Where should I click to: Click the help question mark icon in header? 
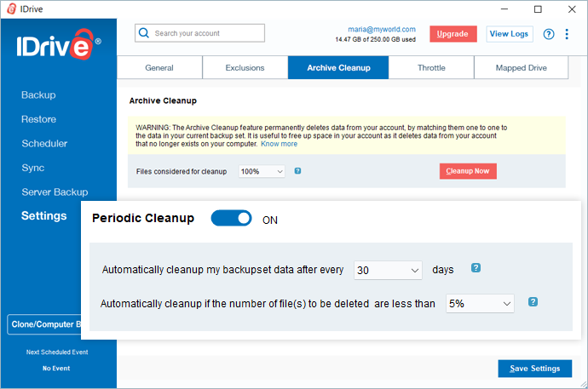[549, 34]
